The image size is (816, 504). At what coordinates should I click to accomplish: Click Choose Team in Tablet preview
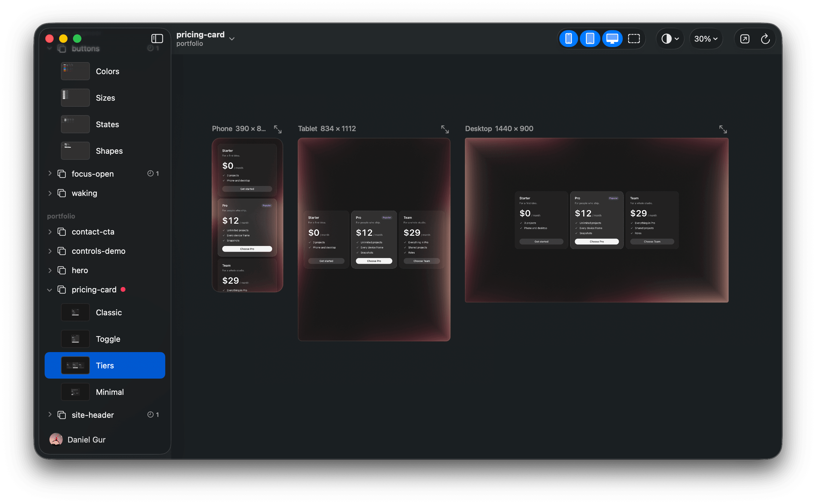422,261
